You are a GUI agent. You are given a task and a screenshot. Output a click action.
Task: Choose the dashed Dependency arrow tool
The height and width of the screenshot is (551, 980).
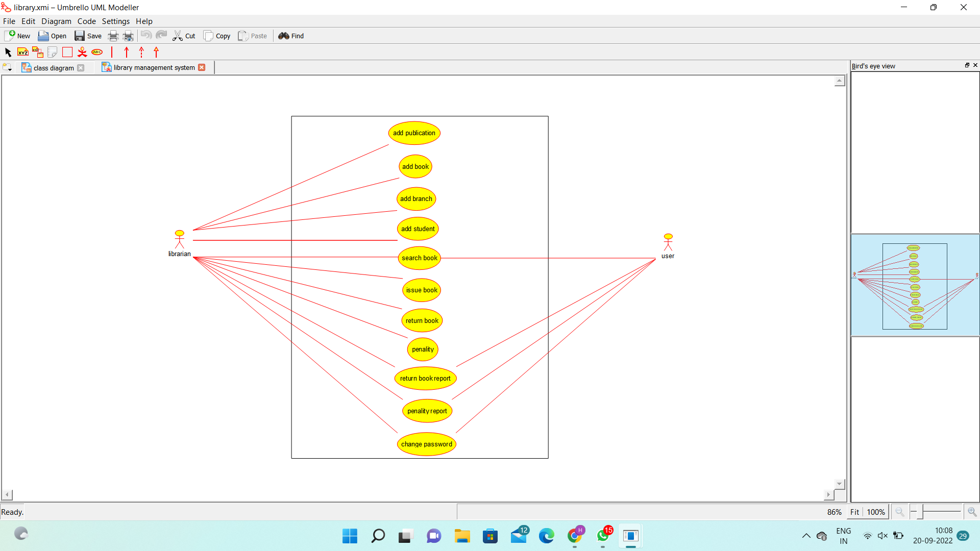click(x=141, y=52)
